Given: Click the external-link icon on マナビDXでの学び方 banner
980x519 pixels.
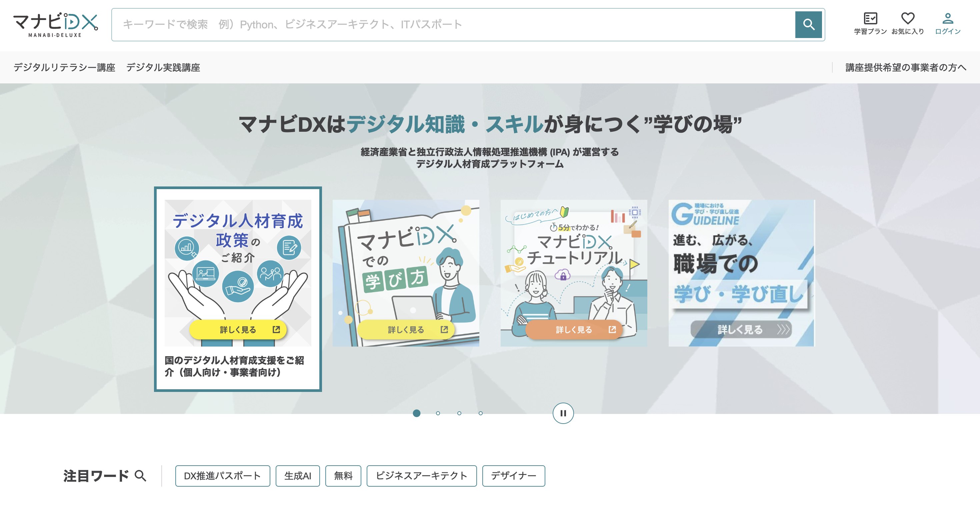Looking at the screenshot, I should (x=444, y=330).
